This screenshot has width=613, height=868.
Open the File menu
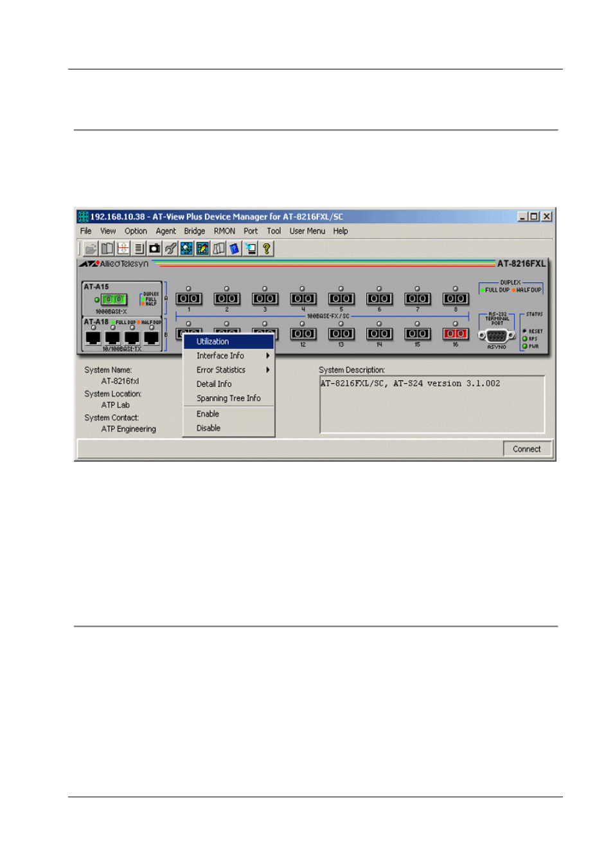pos(86,231)
